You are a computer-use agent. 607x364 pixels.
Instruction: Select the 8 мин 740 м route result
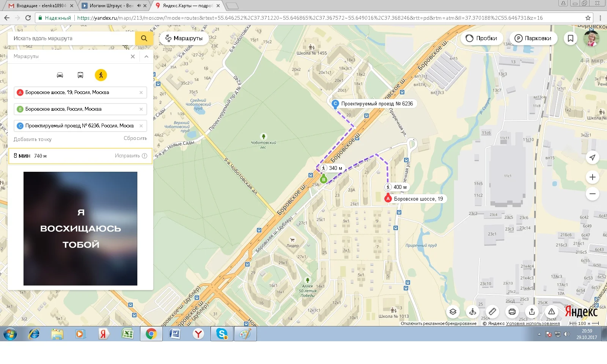click(80, 156)
